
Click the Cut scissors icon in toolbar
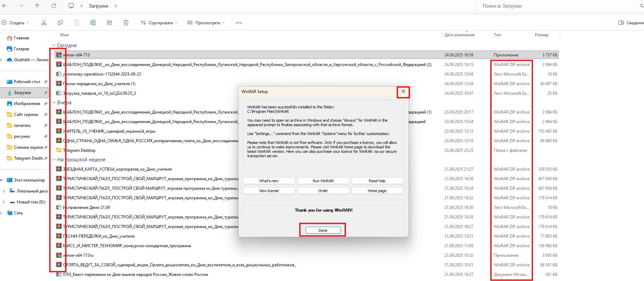(x=44, y=23)
